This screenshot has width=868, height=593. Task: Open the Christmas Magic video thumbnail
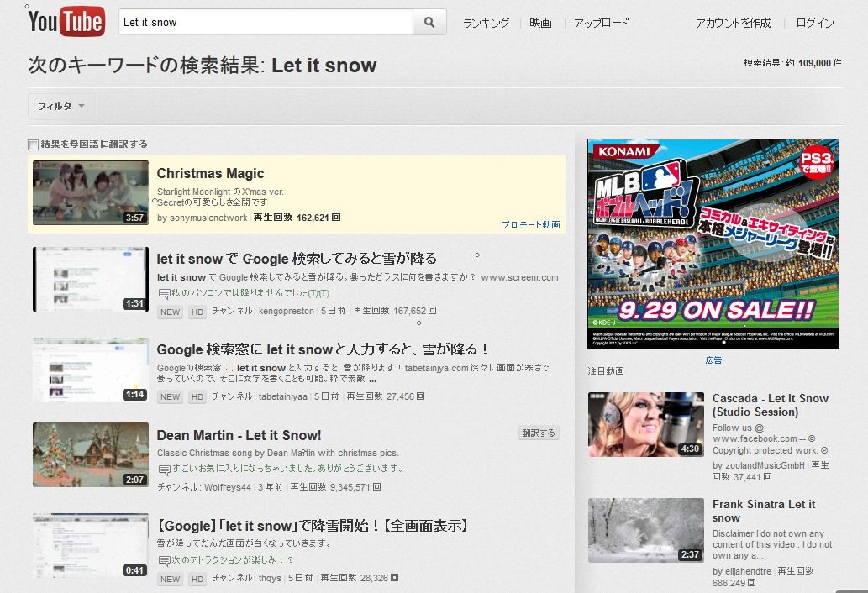coord(91,192)
